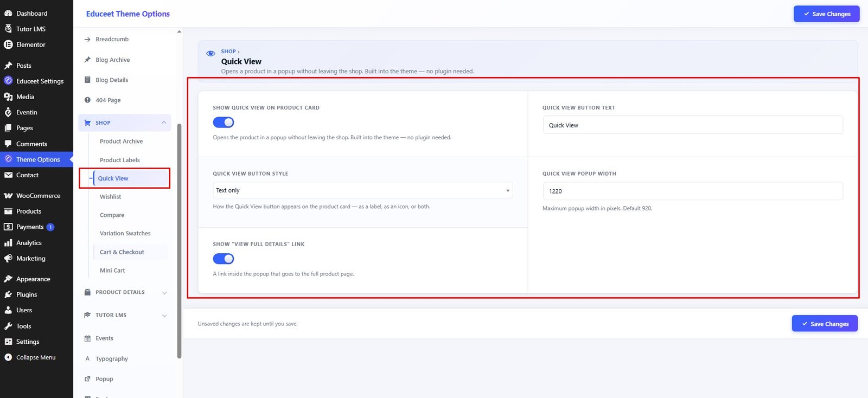Select the Wishlist submenu item

[111, 197]
